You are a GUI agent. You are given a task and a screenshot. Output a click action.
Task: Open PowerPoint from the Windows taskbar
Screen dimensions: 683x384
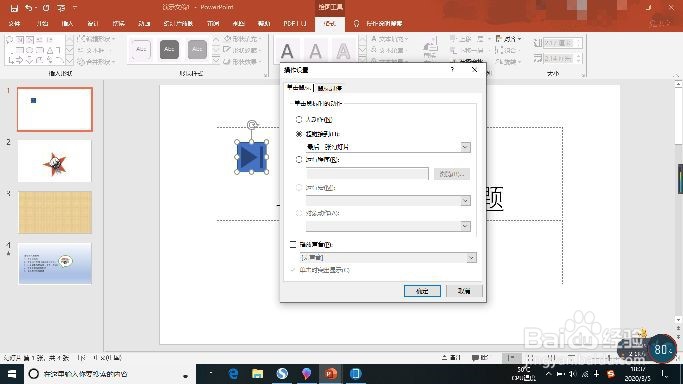pos(331,374)
